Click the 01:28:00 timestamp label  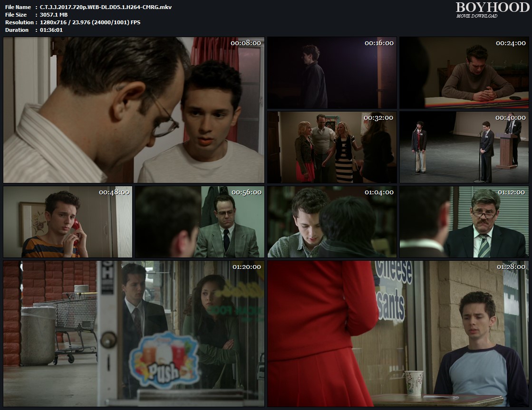(511, 267)
